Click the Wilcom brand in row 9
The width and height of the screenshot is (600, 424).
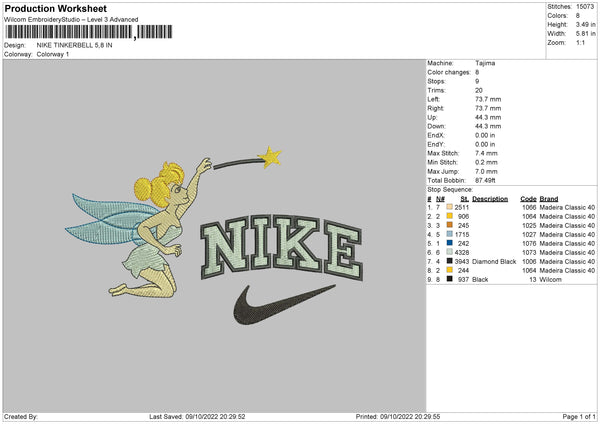click(x=550, y=280)
